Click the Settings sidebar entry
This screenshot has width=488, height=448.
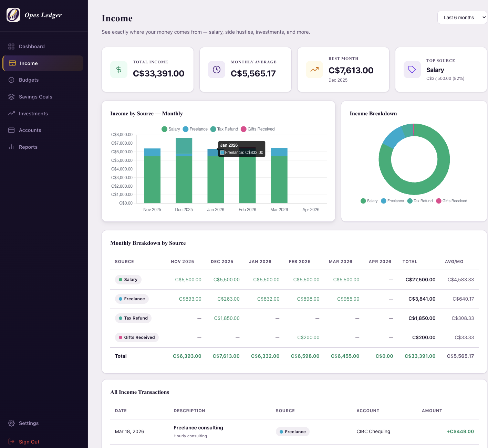click(x=29, y=423)
